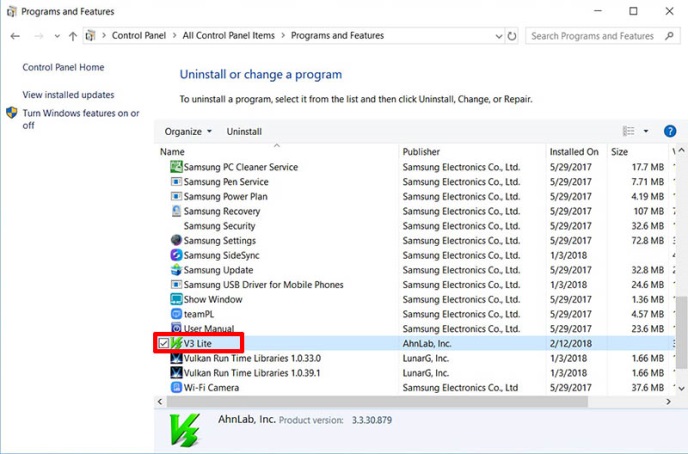Open Control Panel Home link

(x=63, y=67)
